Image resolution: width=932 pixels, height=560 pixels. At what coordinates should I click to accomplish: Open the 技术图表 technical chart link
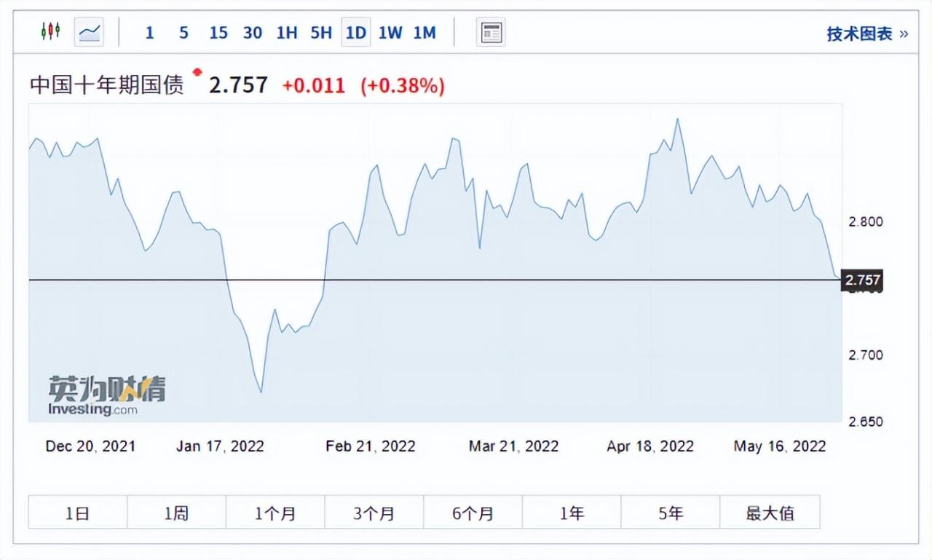pos(867,33)
